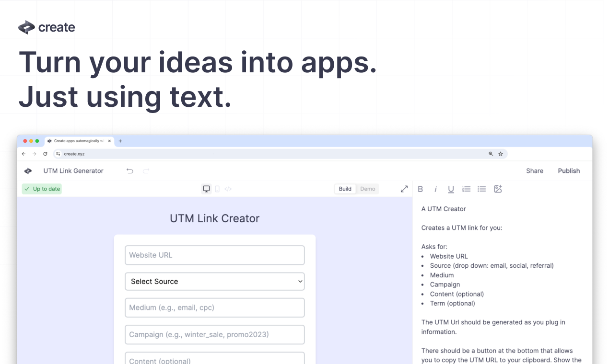Click the undo arrow

(129, 171)
